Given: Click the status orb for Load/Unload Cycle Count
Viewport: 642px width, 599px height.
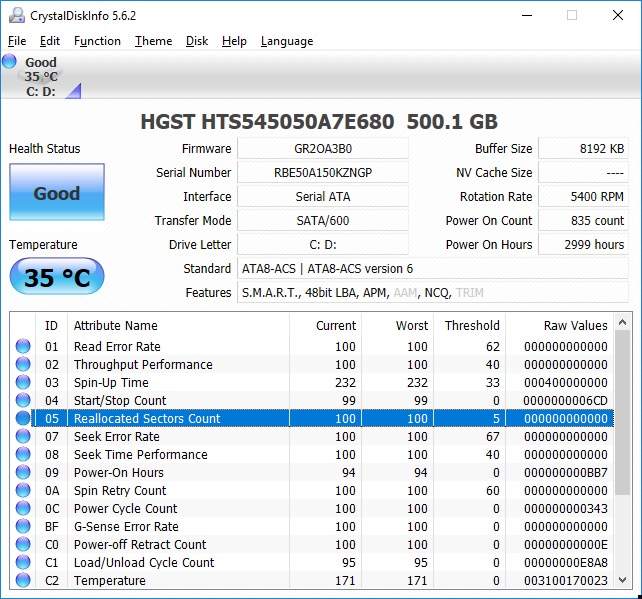Looking at the screenshot, I should click(x=22, y=563).
